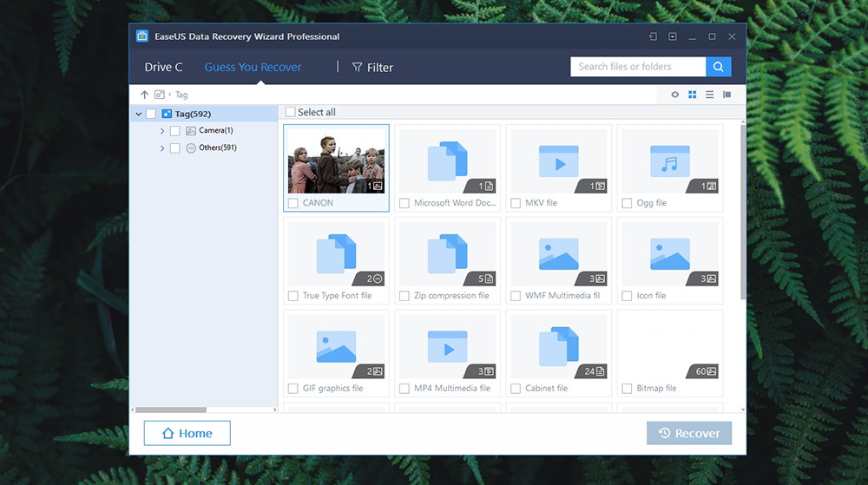Open the Filter funnel icon
Image resolution: width=868 pixels, height=485 pixels.
click(x=357, y=67)
